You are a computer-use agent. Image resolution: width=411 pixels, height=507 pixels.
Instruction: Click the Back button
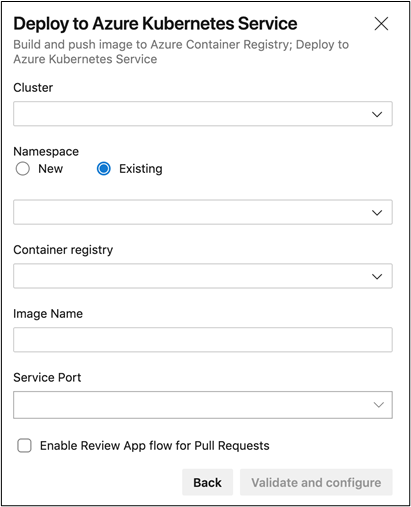tap(207, 482)
